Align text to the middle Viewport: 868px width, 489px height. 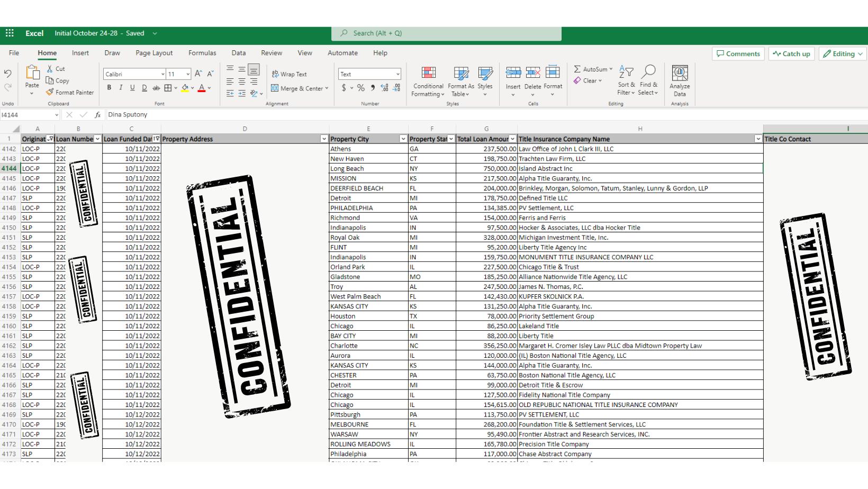coord(242,69)
